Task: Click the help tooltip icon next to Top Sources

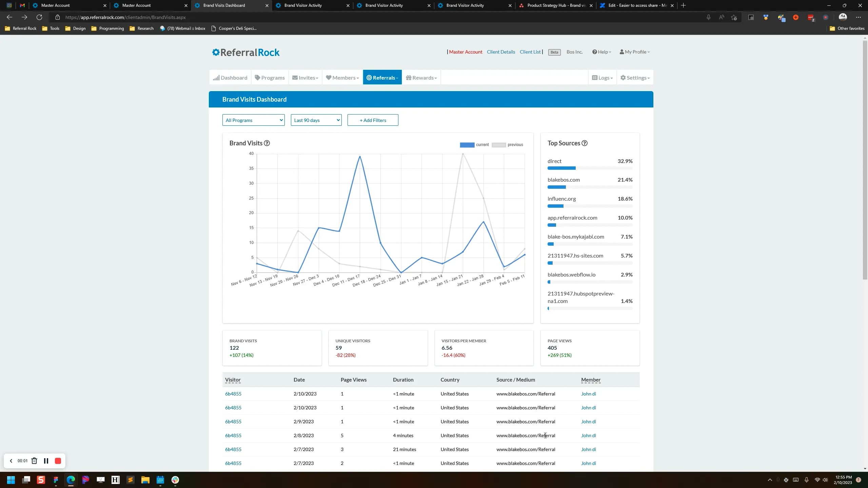Action: click(584, 143)
